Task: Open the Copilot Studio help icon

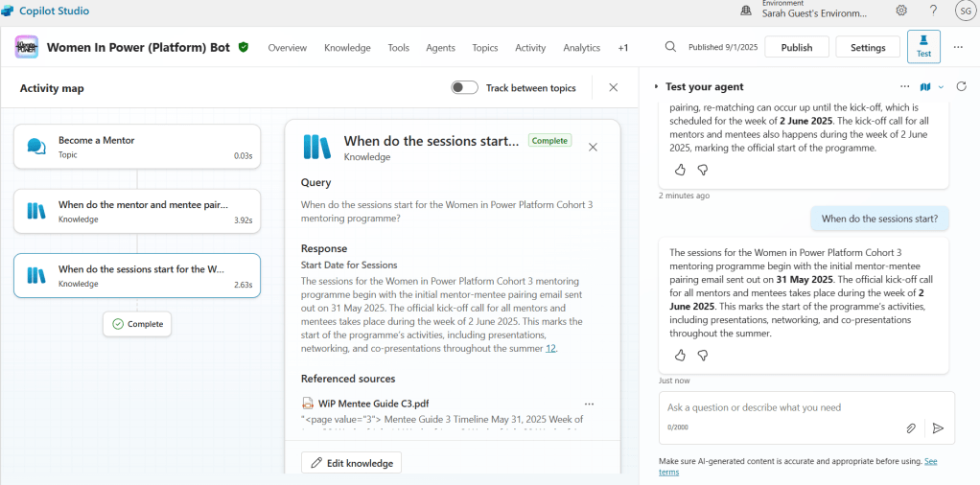Action: coord(933,11)
